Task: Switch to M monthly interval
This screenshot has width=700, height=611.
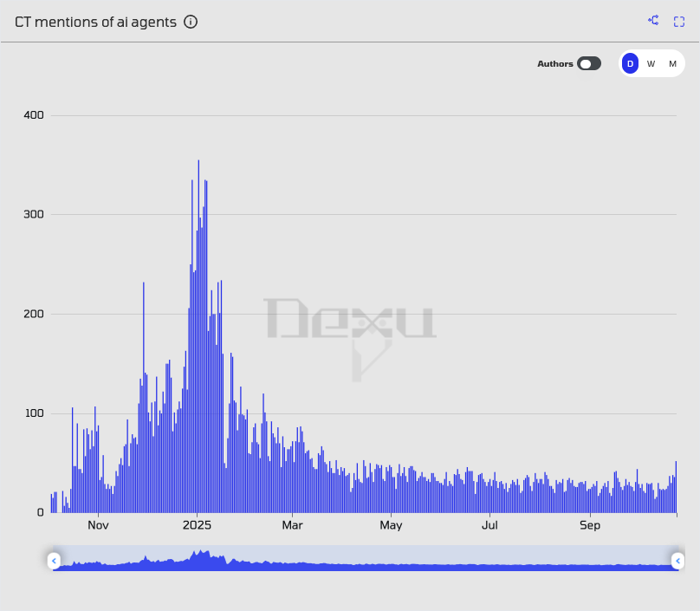Action: (x=672, y=63)
